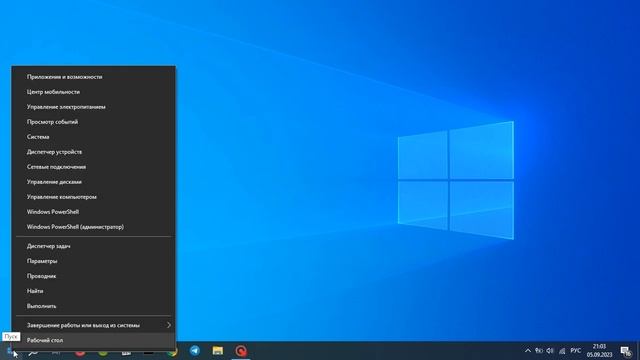
Task: Show hidden tray icons chevron
Action: tap(528, 351)
